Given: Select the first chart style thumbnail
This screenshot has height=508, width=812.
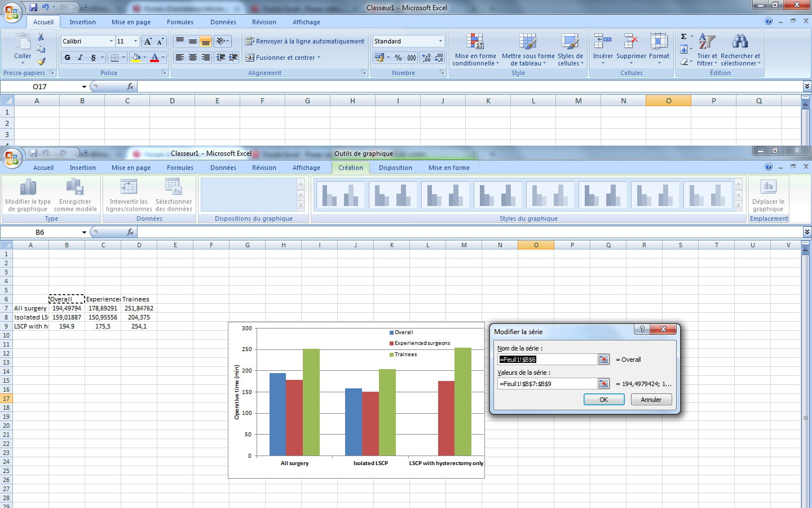Looking at the screenshot, I should coord(340,195).
